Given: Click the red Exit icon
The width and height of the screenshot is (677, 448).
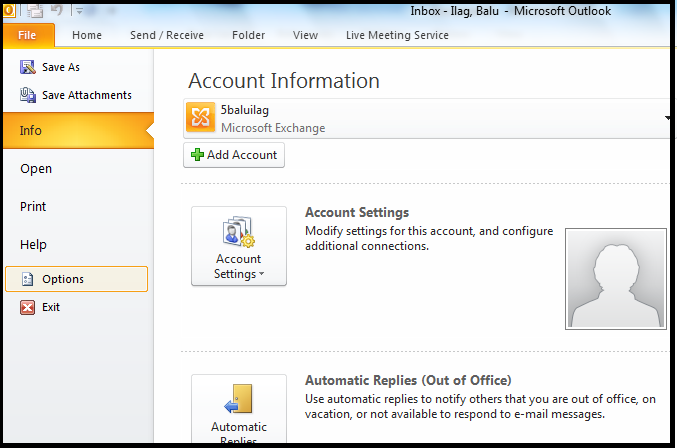Looking at the screenshot, I should [27, 307].
